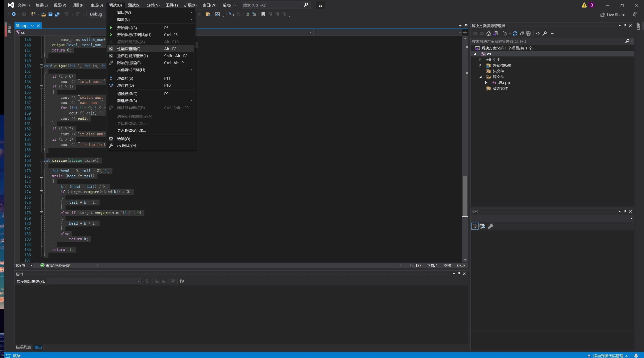Screen dimensions: 644x358
Task: Select 开始调试(S) from Debug menu
Action: tap(127, 28)
